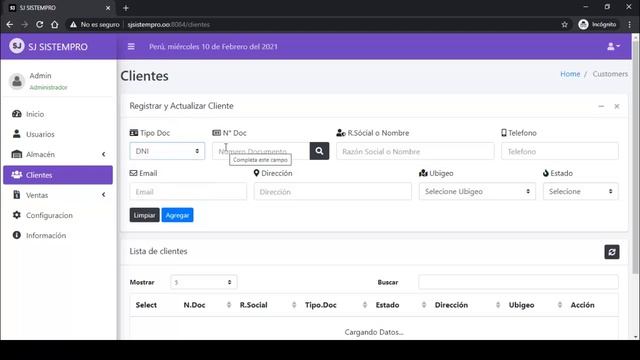Click the Select column header

tap(146, 305)
